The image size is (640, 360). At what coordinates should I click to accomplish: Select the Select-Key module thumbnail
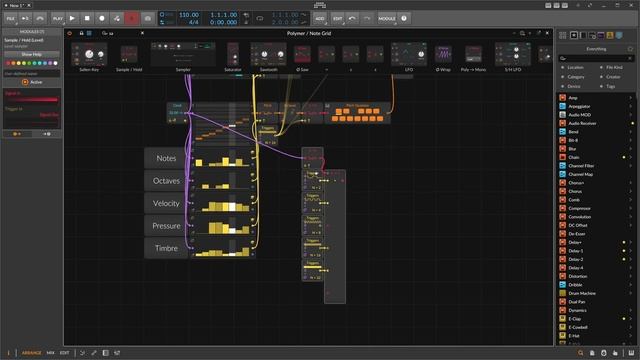pos(89,54)
